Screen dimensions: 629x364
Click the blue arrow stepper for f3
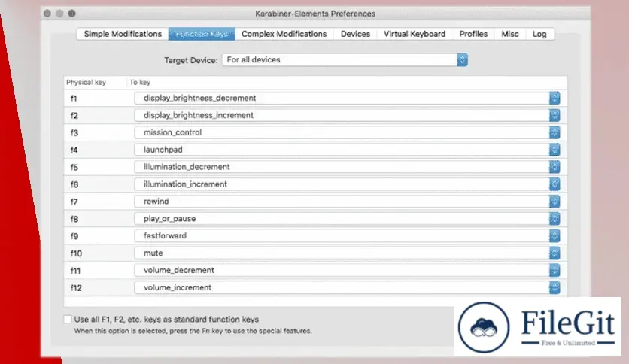pyautogui.click(x=555, y=132)
